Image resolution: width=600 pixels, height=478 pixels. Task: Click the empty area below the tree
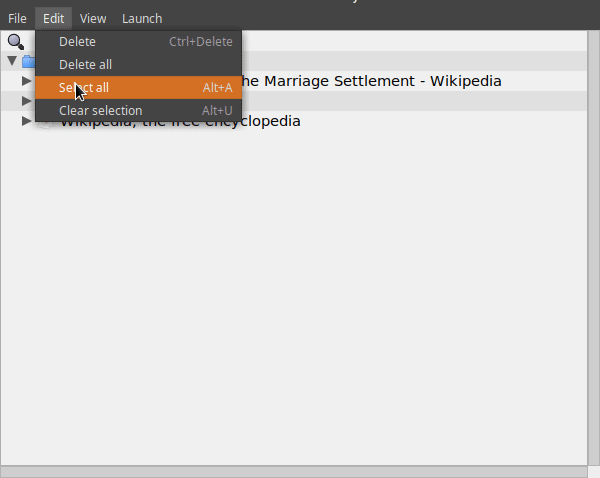[x=300, y=300]
